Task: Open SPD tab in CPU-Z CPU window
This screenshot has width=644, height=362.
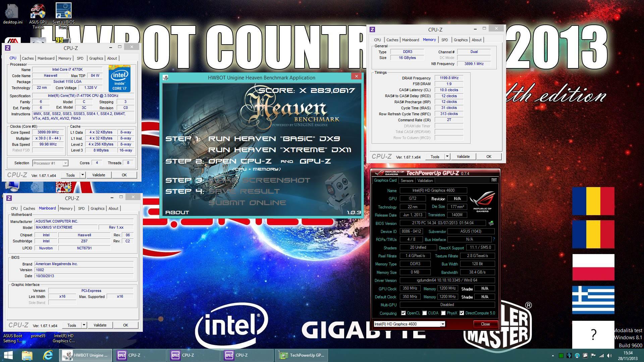Action: click(x=80, y=58)
